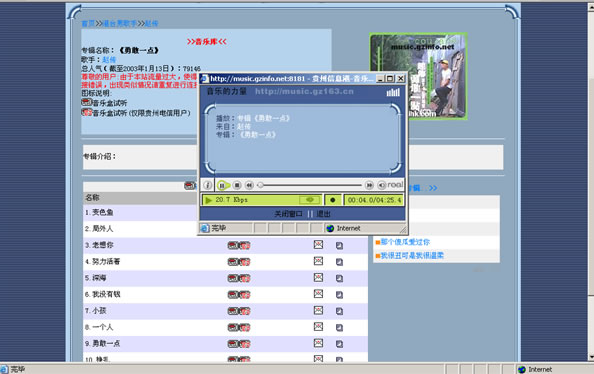Click the singer name link after 歌手：
The image size is (594, 374).
[x=109, y=59]
